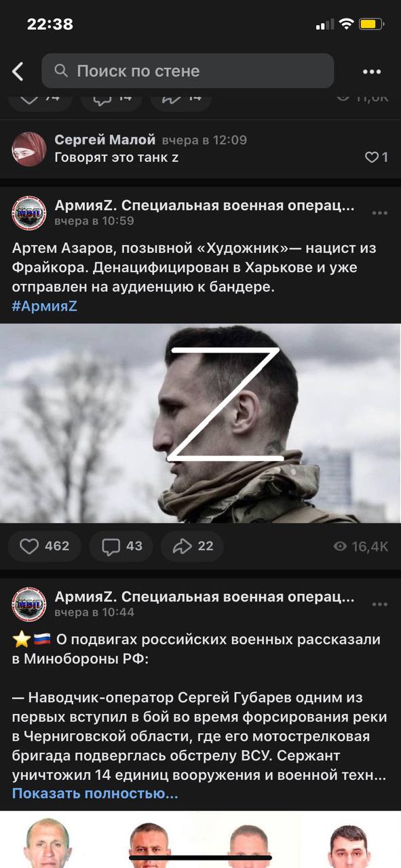Open the #АрмияZ hashtag link

(x=45, y=306)
